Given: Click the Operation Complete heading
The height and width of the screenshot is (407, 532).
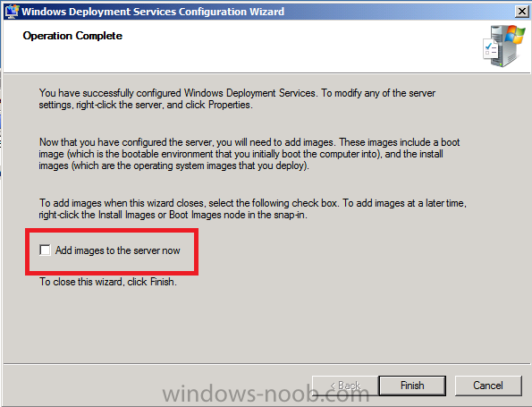Looking at the screenshot, I should point(72,36).
